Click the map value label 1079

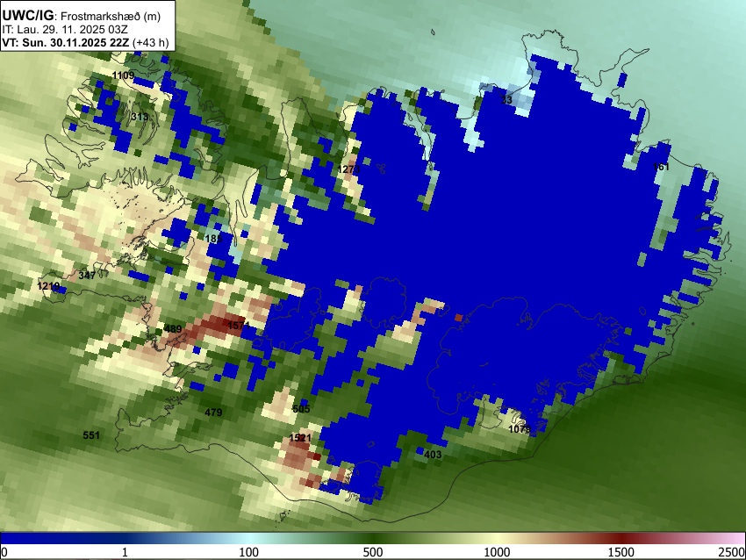pyautogui.click(x=520, y=429)
